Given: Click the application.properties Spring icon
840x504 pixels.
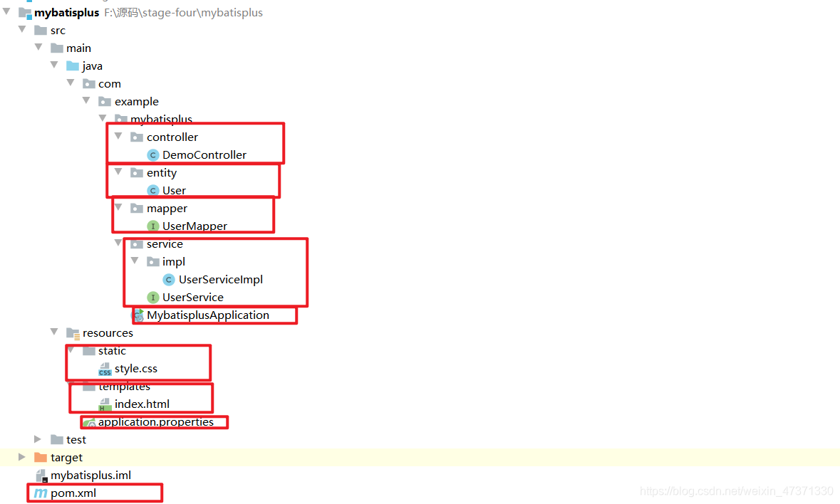Looking at the screenshot, I should tap(90, 423).
